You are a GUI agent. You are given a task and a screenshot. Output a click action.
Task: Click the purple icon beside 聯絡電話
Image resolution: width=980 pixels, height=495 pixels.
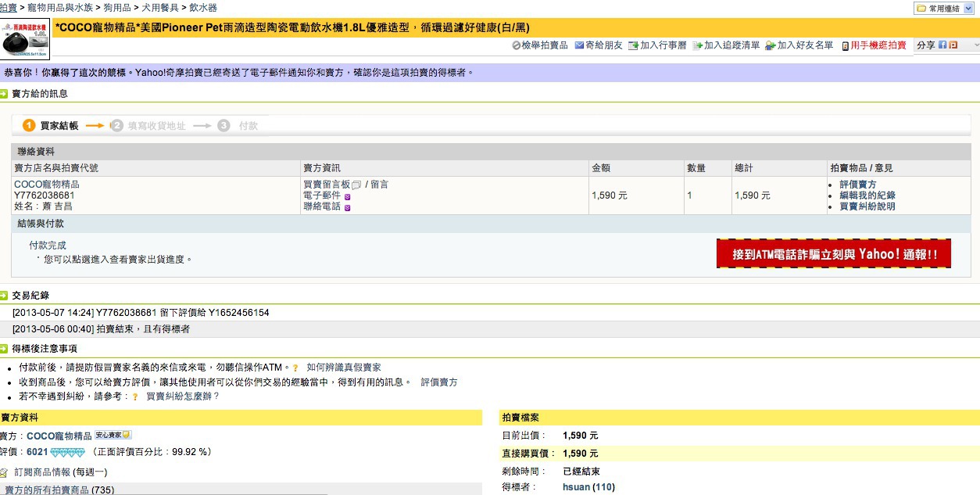click(348, 207)
